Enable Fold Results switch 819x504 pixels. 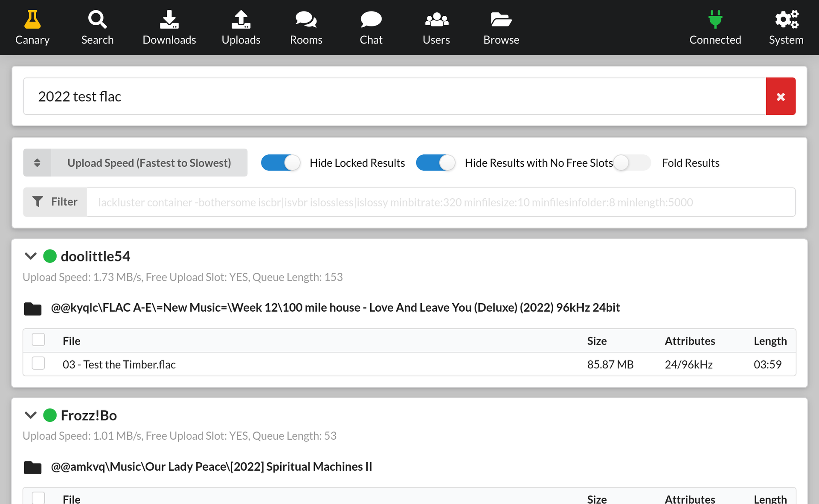(632, 162)
